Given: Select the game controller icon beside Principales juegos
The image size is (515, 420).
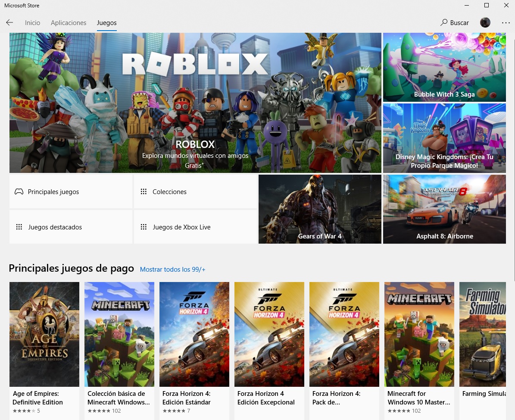Looking at the screenshot, I should click(19, 191).
